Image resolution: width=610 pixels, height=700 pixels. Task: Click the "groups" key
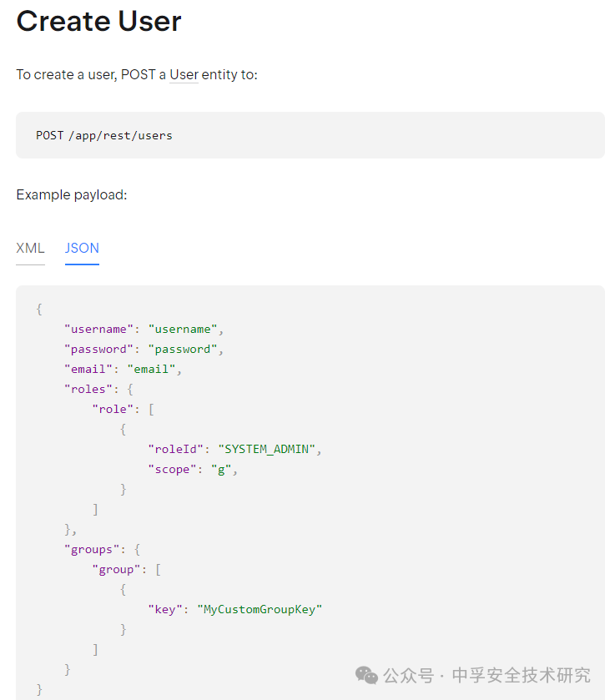click(x=92, y=550)
